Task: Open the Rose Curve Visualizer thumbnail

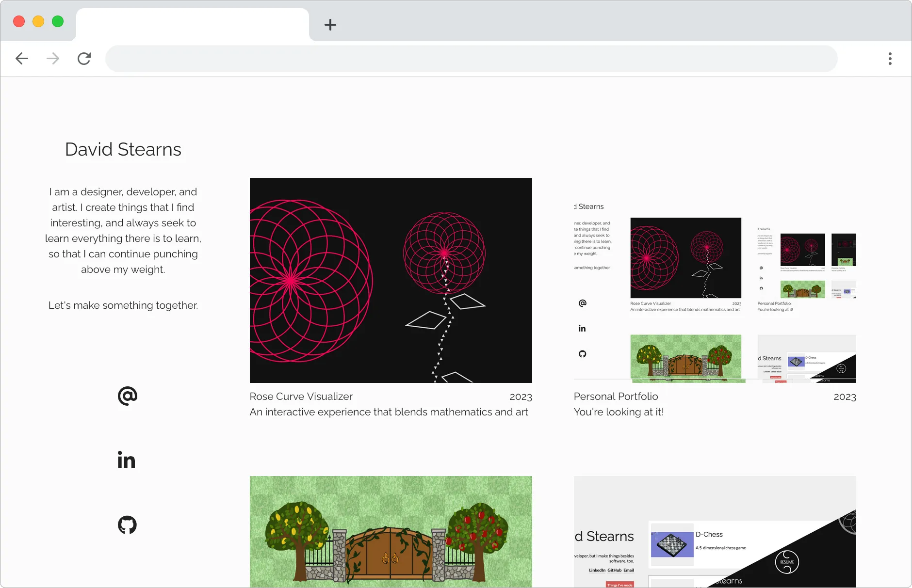Action: tap(391, 280)
